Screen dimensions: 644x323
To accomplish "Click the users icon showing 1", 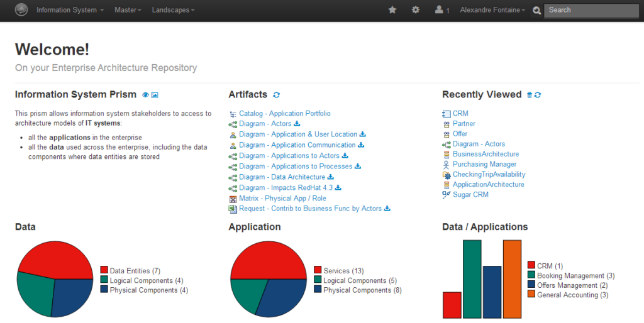I will [x=441, y=10].
